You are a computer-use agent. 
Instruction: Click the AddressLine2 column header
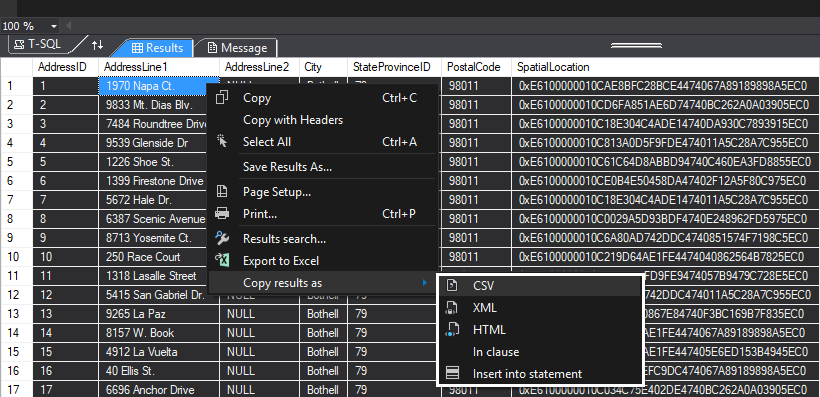click(259, 67)
